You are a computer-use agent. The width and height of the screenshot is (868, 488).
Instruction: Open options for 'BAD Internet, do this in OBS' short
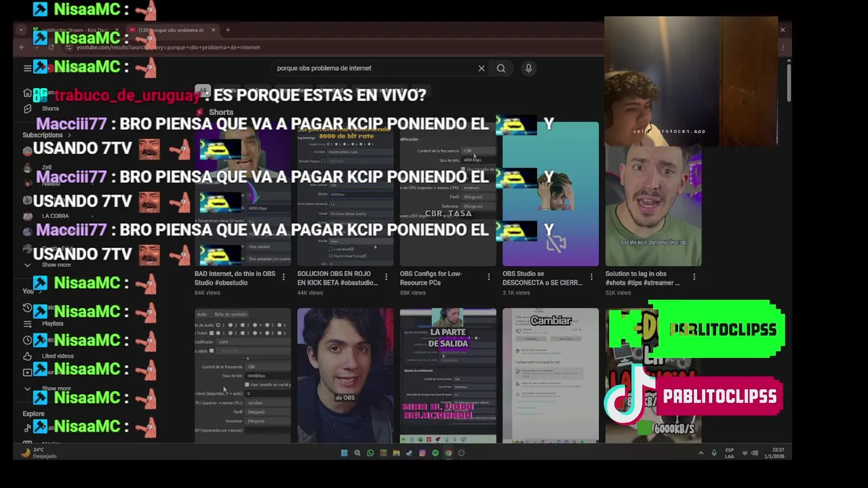pyautogui.click(x=283, y=277)
